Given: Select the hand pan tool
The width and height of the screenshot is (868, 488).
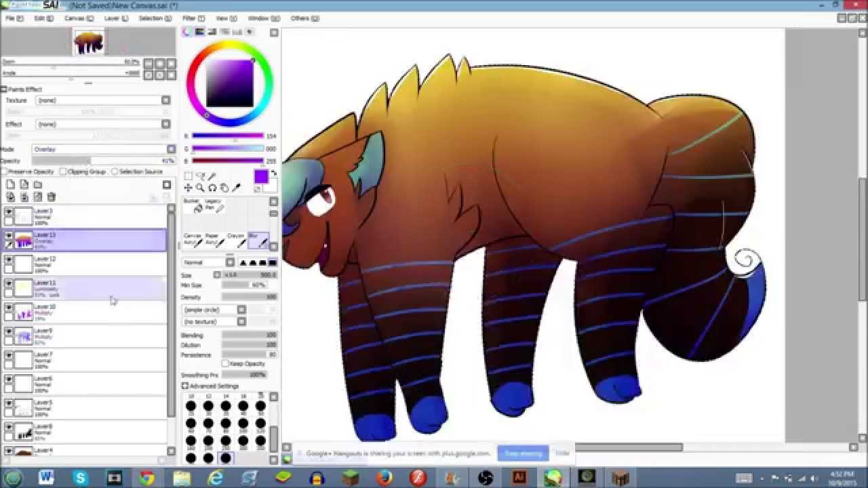Looking at the screenshot, I should pyautogui.click(x=224, y=188).
